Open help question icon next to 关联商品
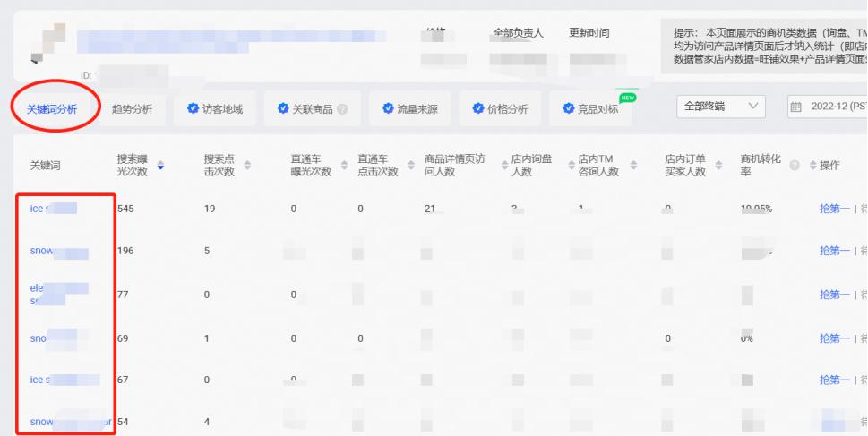Image resolution: width=868 pixels, height=436 pixels. click(x=342, y=109)
